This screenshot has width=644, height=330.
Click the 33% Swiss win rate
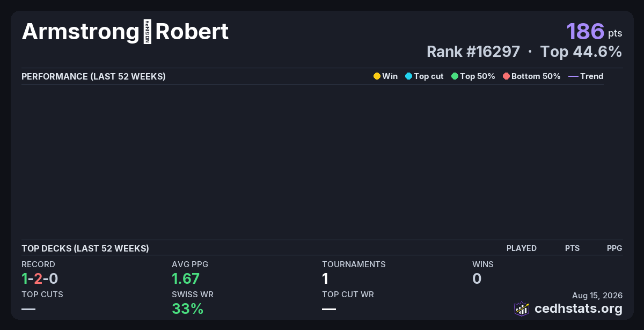(187, 309)
